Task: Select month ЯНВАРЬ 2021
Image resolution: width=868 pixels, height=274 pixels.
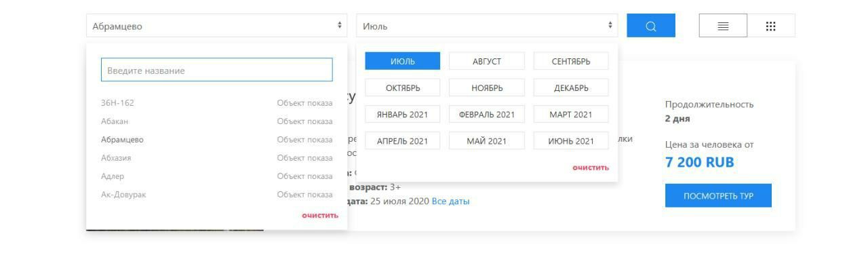Action: tap(403, 114)
